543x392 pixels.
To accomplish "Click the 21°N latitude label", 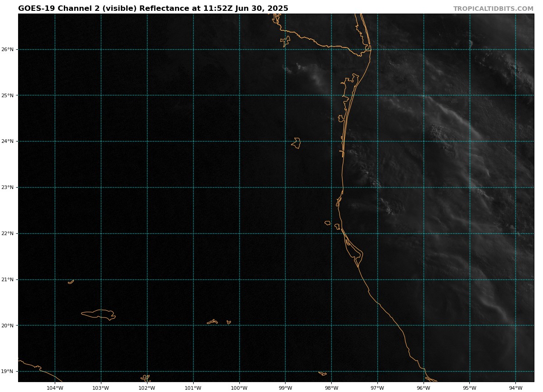I will [x=8, y=280].
